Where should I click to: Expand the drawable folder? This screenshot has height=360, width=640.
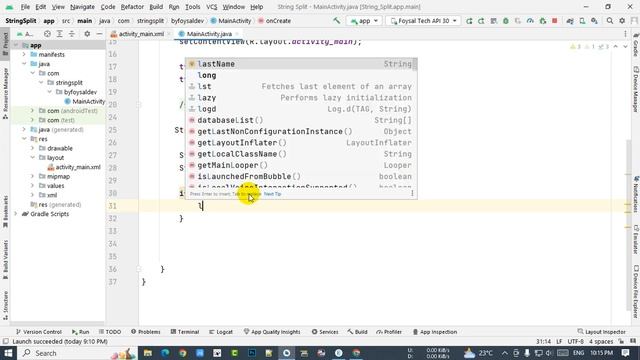pos(32,148)
